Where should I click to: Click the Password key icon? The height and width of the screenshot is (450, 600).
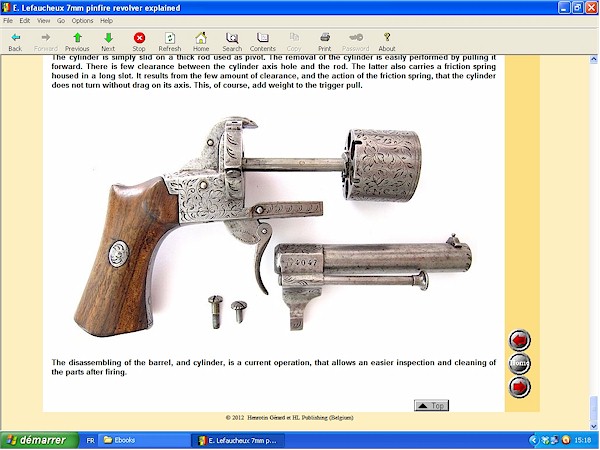click(355, 42)
